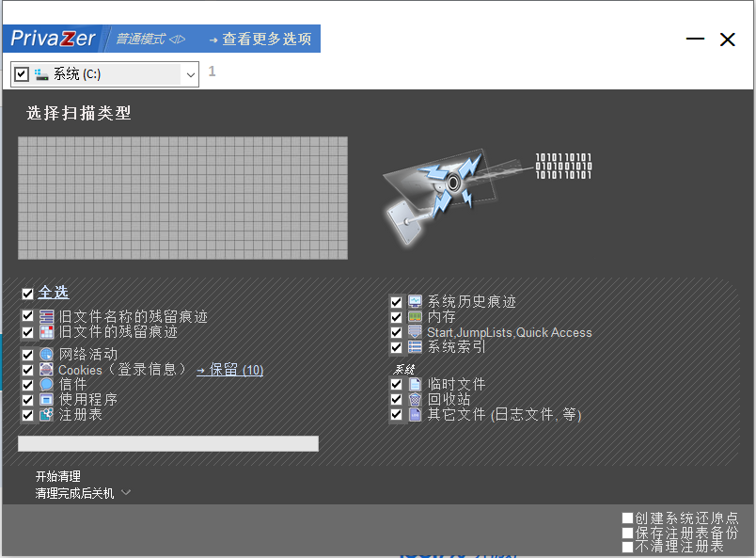Uncheck 旧文件名称的残留痕迹 checkbox

pyautogui.click(x=27, y=316)
